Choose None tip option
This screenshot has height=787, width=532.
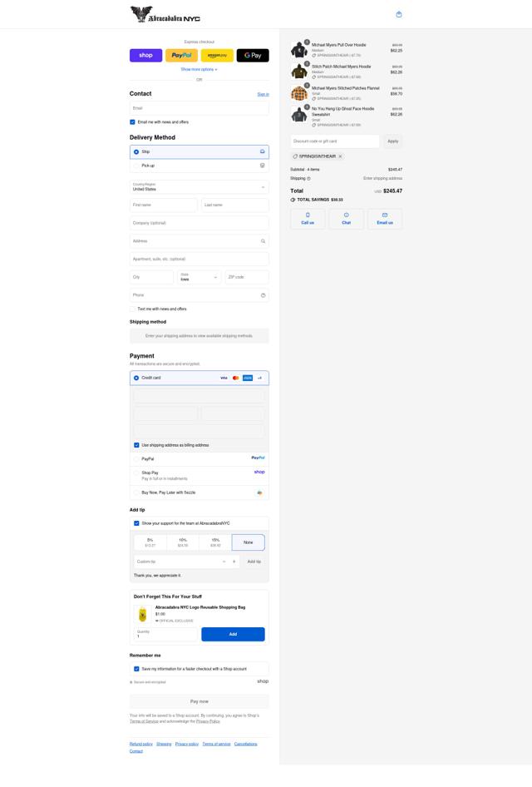tap(249, 542)
